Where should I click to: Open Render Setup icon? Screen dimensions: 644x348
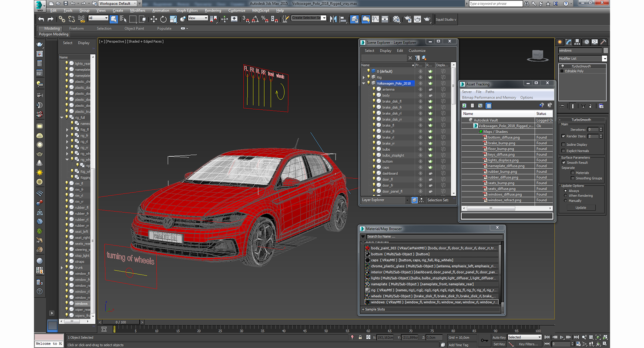407,19
